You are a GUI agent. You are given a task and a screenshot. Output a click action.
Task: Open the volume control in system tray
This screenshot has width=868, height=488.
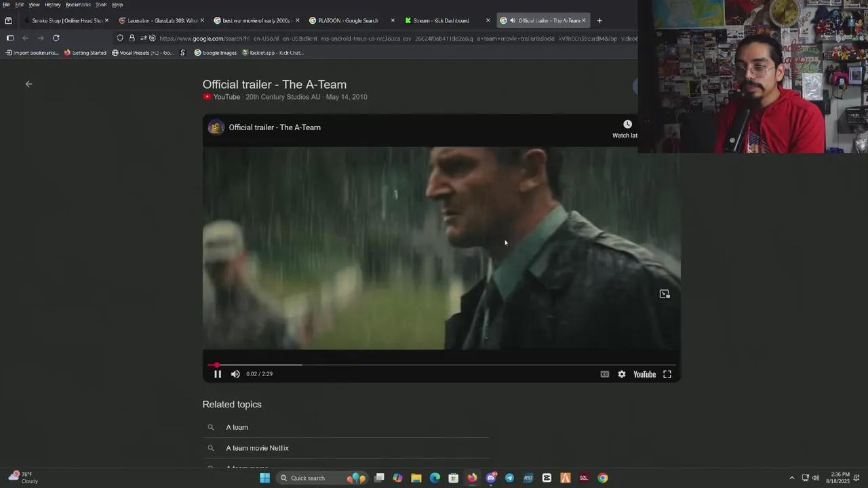(816, 478)
